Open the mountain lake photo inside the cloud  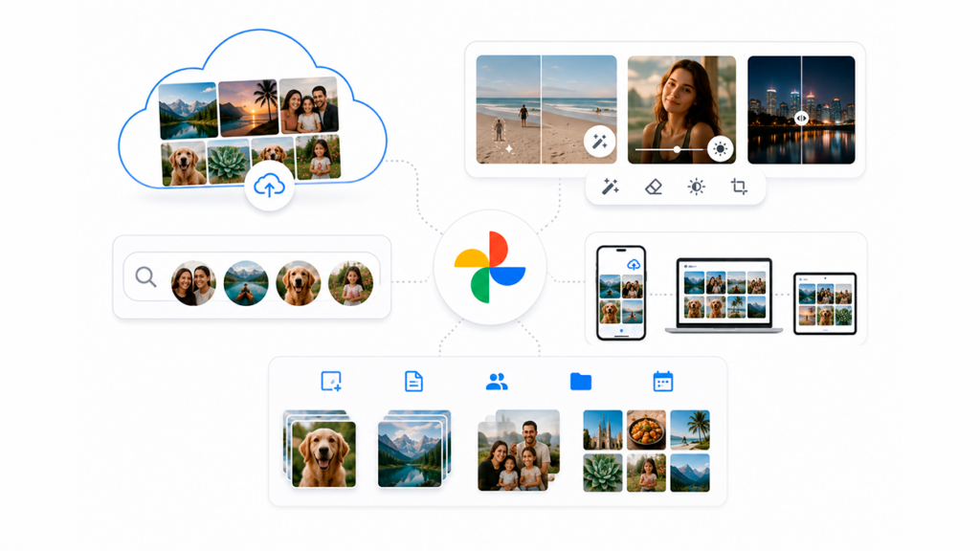click(x=189, y=111)
